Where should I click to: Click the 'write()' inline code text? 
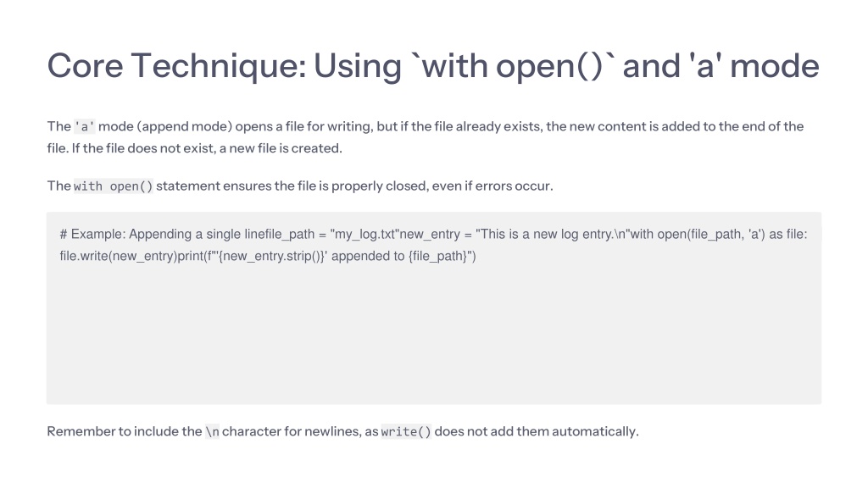pos(406,431)
